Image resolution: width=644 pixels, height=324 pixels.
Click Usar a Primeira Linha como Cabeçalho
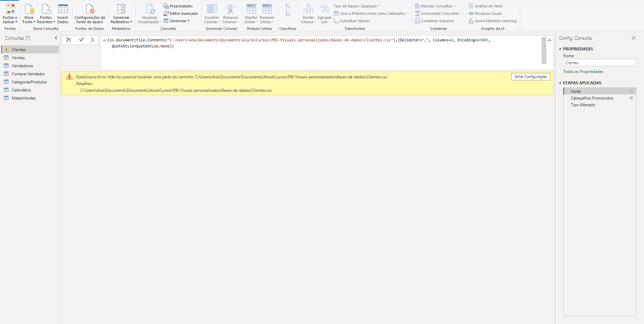point(371,13)
